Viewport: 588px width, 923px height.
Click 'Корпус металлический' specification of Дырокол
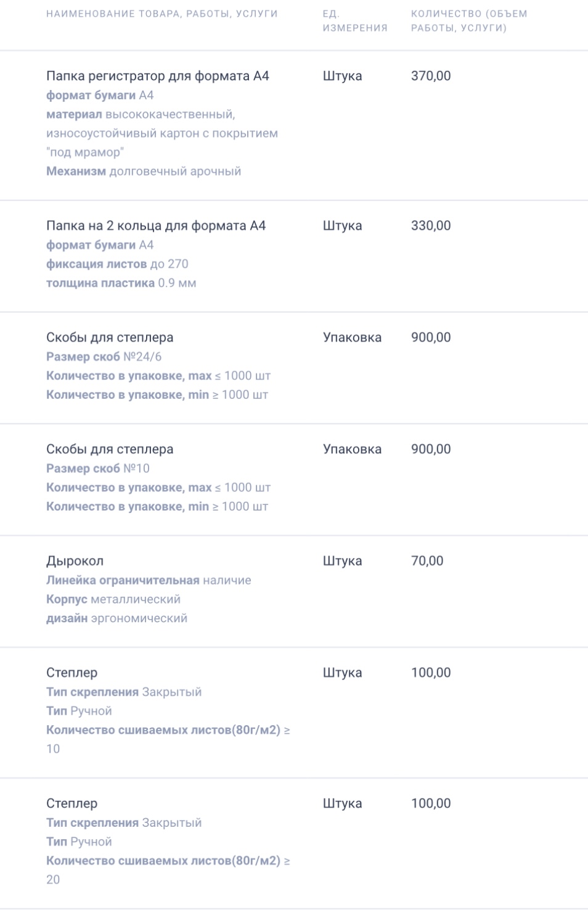coord(113,599)
